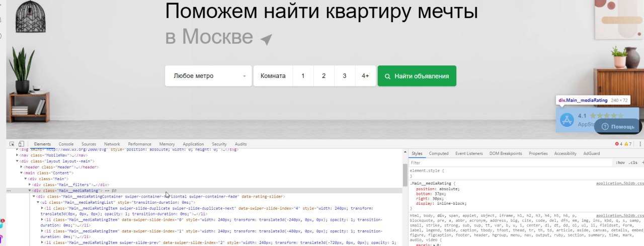Switch to the Application tab
Viewport: 644px width, 246px height.
tap(193, 144)
